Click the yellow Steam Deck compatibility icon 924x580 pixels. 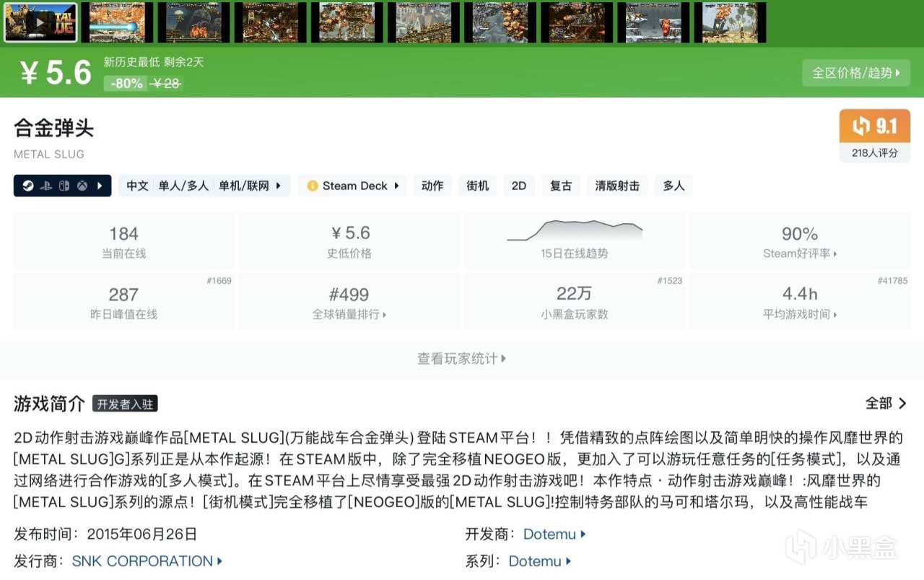(313, 186)
